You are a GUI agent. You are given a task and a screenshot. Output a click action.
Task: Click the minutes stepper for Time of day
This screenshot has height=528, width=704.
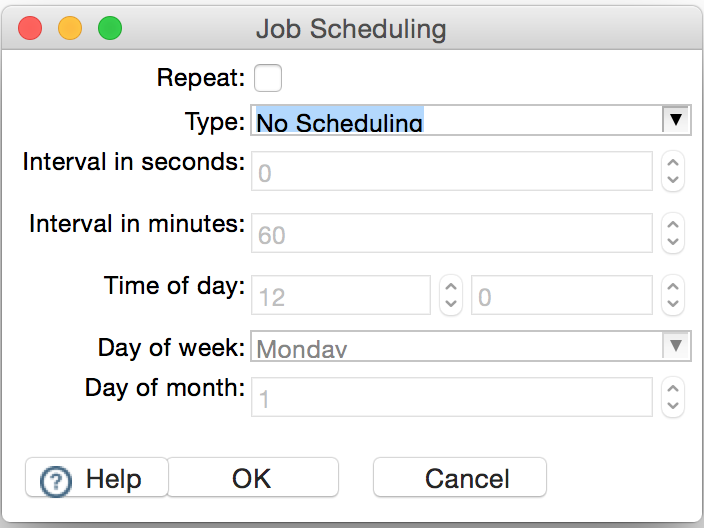(x=674, y=296)
